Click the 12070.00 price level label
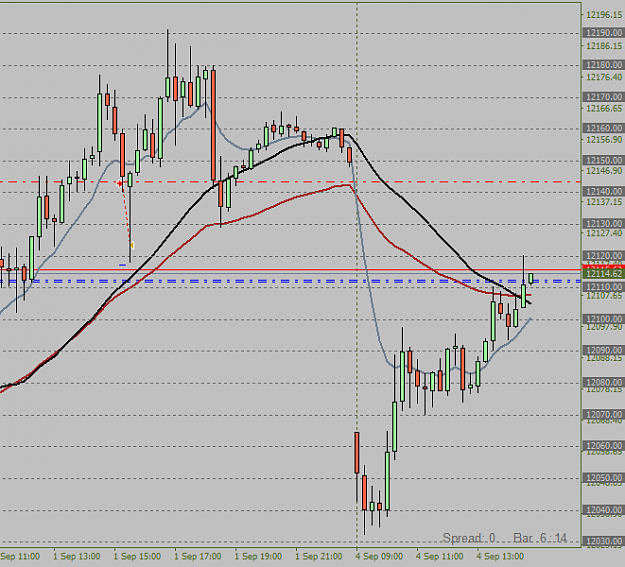Image resolution: width=625 pixels, height=567 pixels. pos(603,415)
